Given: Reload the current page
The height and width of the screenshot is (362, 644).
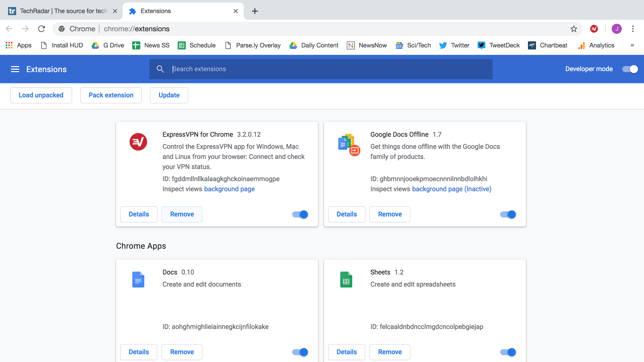Looking at the screenshot, I should tap(42, 29).
